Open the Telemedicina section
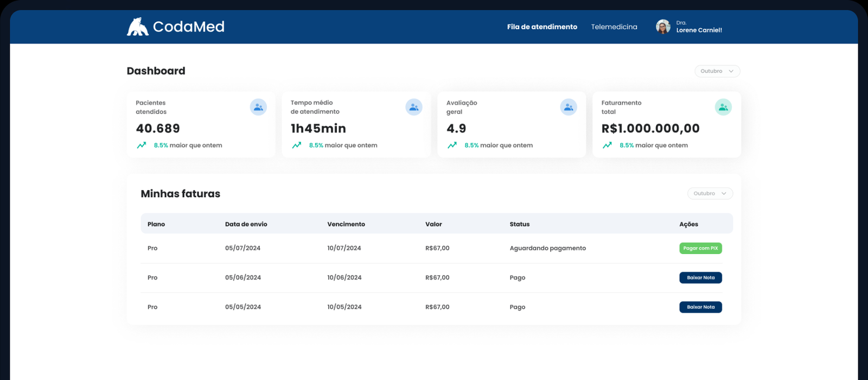 [x=614, y=27]
